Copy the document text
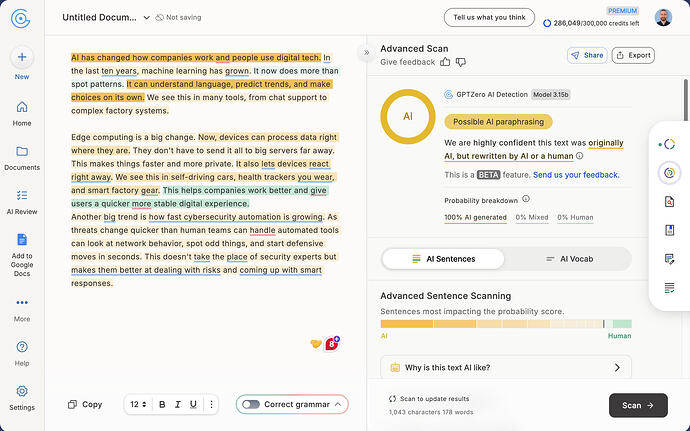Viewport: 690px width, 431px height. (x=85, y=404)
